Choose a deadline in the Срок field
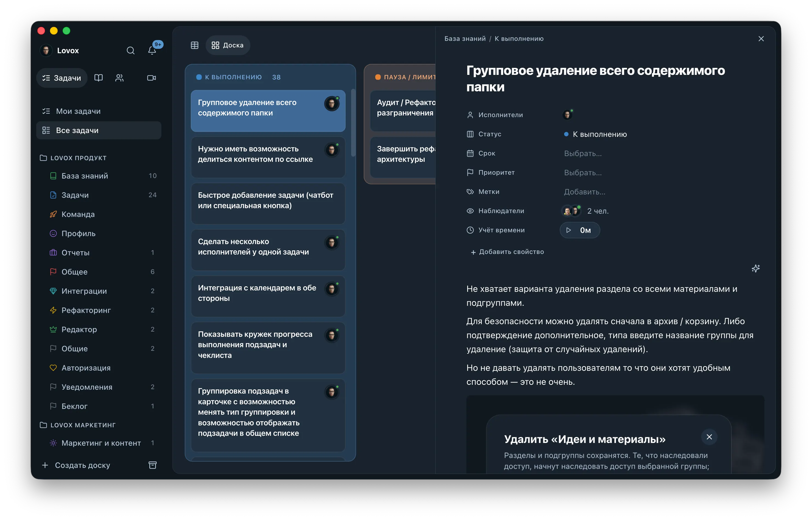The width and height of the screenshot is (812, 520). 583,153
